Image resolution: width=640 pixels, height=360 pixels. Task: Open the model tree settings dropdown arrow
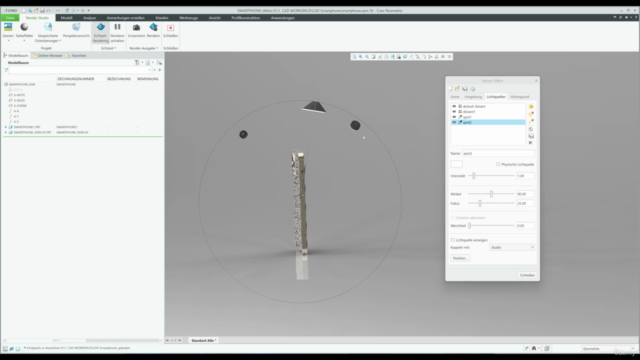(x=142, y=63)
